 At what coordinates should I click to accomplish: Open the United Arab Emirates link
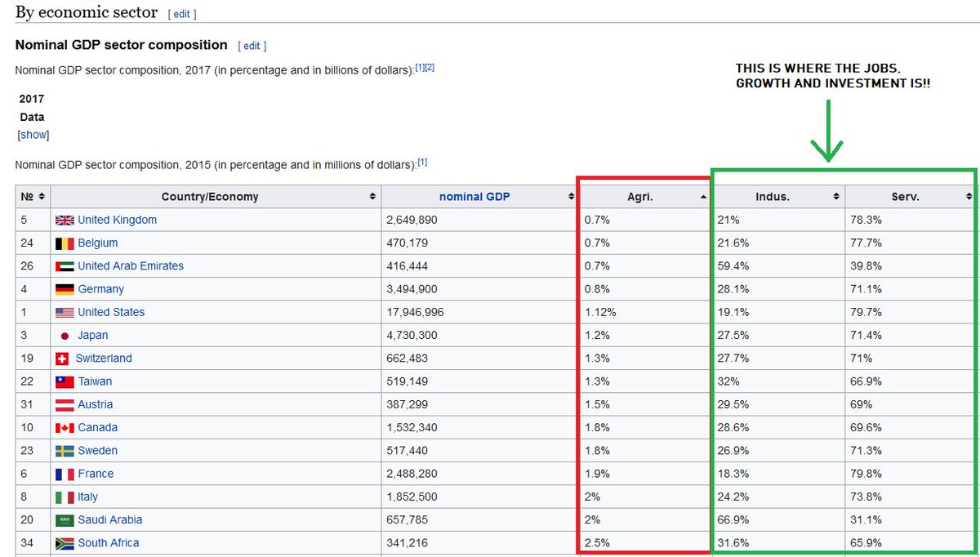(131, 266)
